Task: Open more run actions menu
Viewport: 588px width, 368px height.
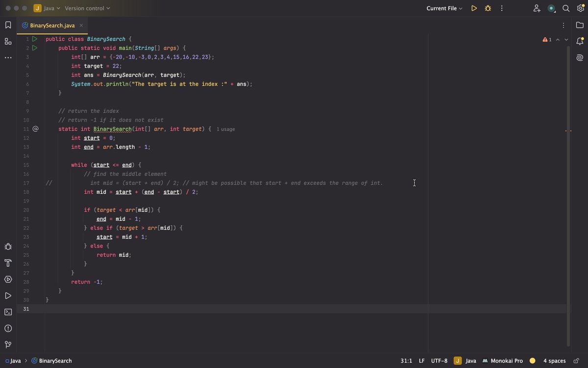Action: (x=502, y=8)
